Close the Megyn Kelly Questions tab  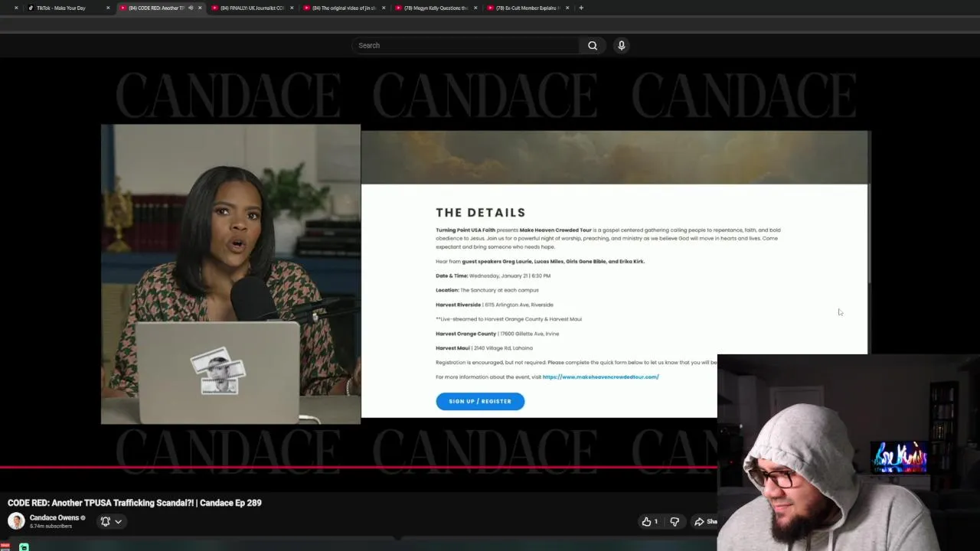pos(475,8)
